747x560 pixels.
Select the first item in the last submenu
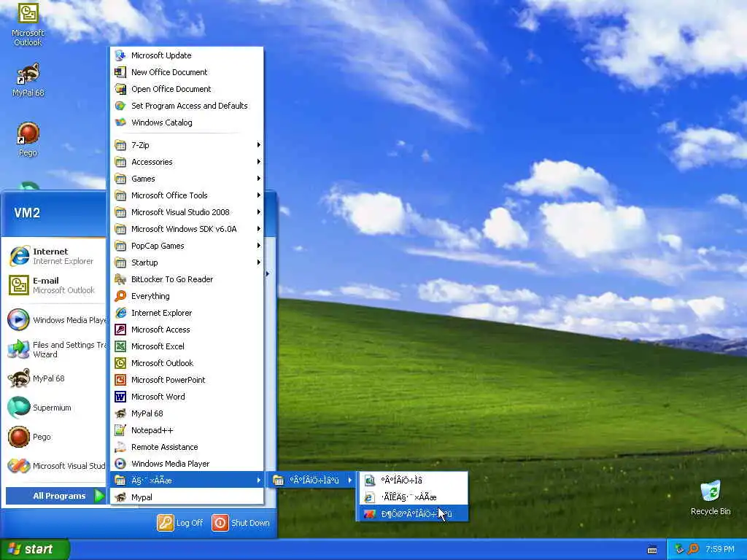coord(414,481)
